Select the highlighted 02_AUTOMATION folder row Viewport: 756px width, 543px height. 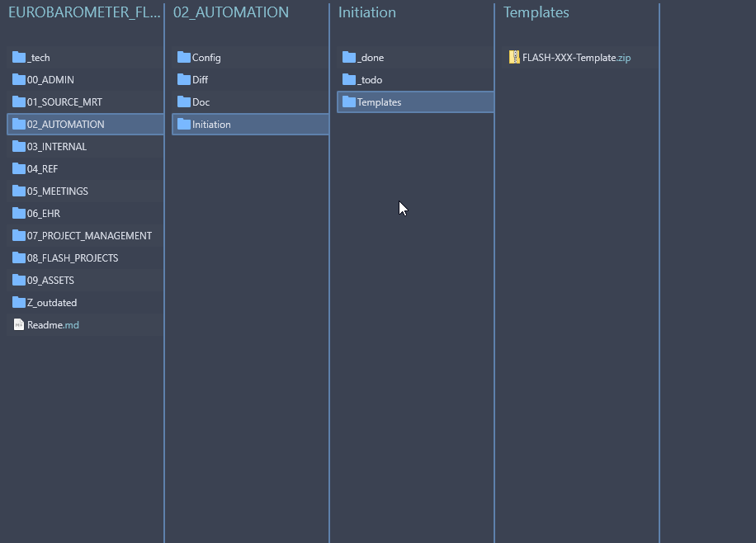pyautogui.click(x=85, y=124)
